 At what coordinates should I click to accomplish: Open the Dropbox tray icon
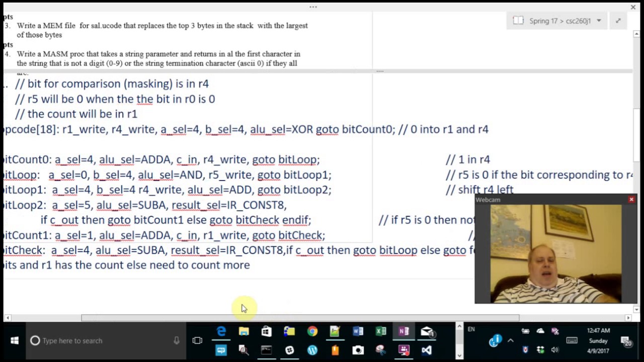click(x=540, y=350)
